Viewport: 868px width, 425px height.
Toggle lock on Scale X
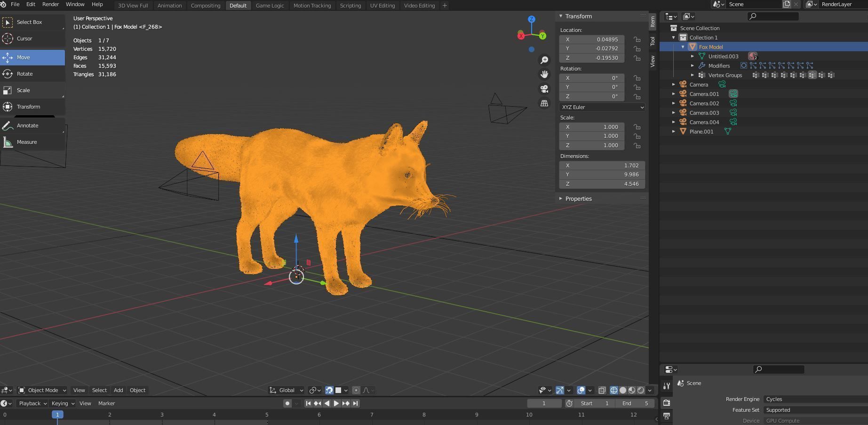click(637, 127)
